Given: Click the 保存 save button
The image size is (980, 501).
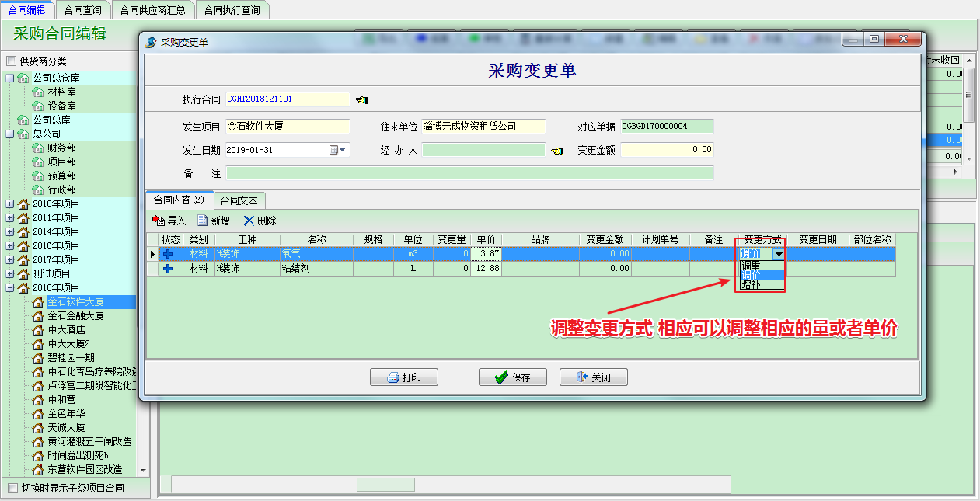Looking at the screenshot, I should 513,377.
